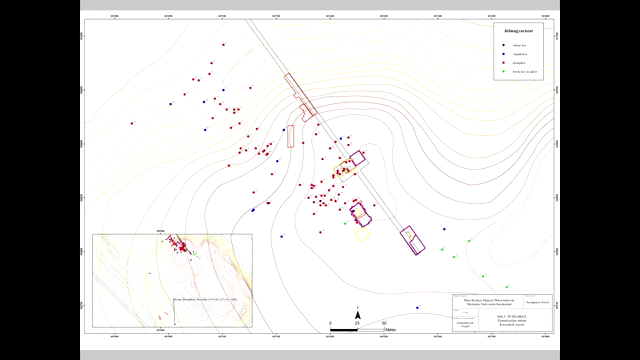Click the north arrow symbol
This screenshot has height=360, width=640.
358,315
